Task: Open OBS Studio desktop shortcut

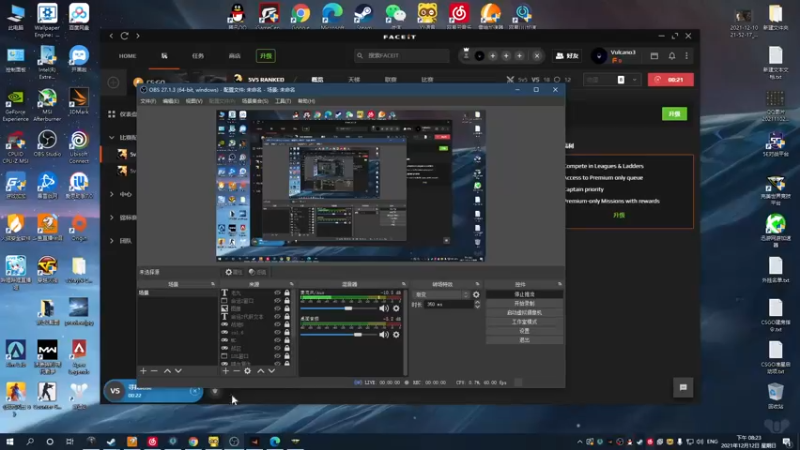Action: tap(47, 143)
